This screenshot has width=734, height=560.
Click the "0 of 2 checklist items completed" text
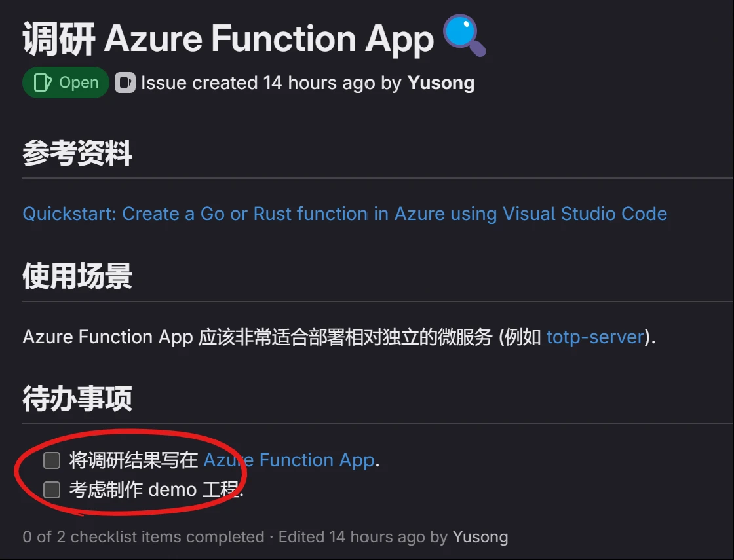pos(143,537)
